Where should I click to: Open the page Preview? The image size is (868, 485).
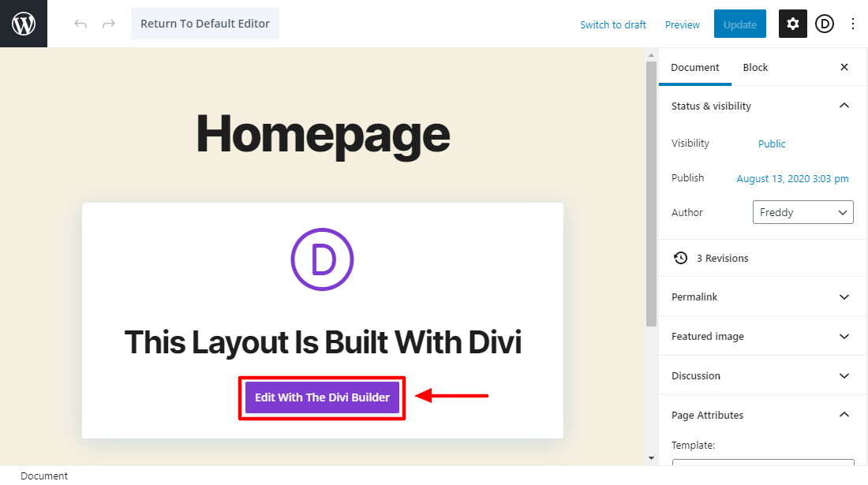(x=682, y=25)
